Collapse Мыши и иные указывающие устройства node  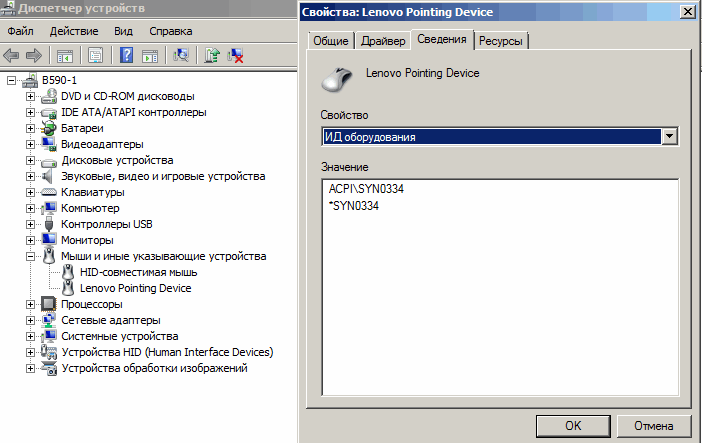[x=30, y=256]
